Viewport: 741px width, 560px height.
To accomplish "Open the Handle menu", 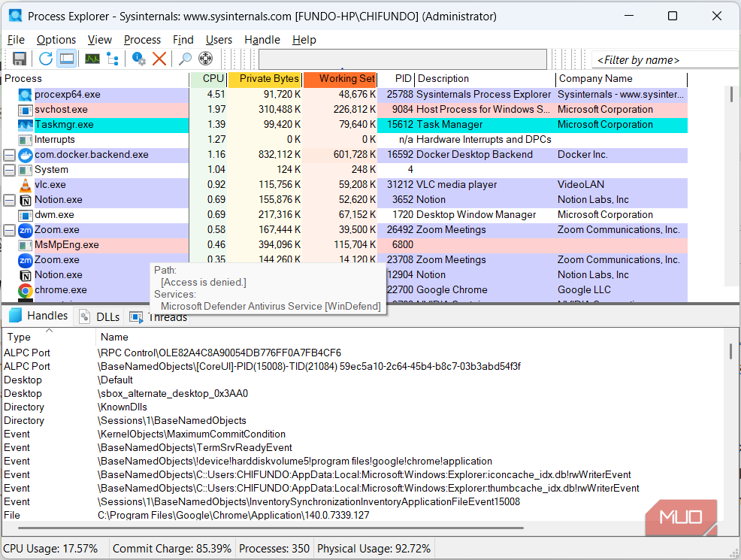I will pos(262,40).
